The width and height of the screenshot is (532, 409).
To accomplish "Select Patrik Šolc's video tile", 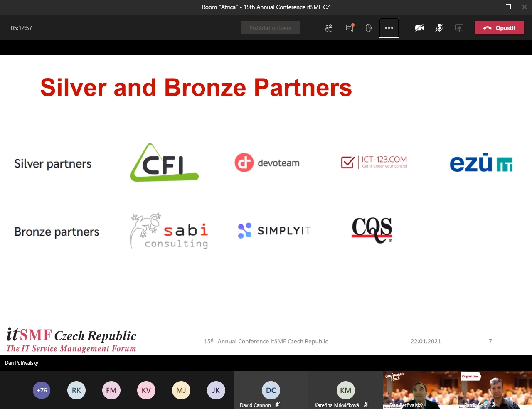I will click(x=495, y=390).
